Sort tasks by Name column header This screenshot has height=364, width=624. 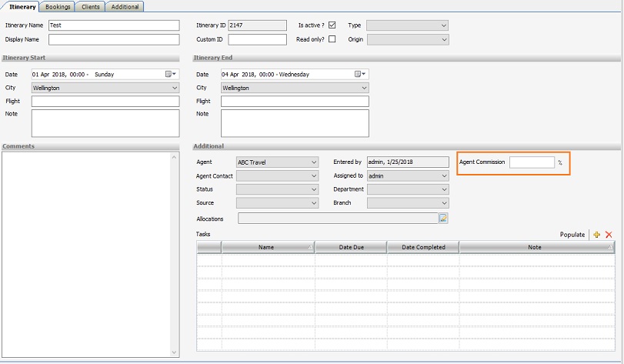click(267, 248)
